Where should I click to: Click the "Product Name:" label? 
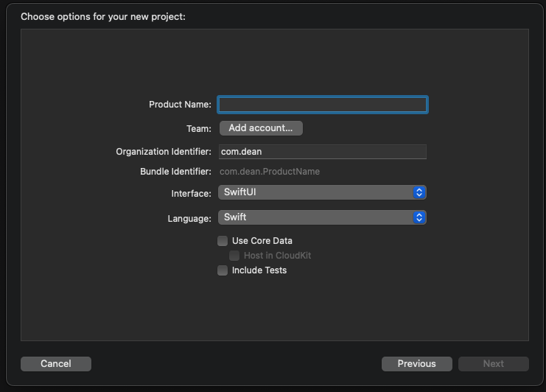coord(180,105)
